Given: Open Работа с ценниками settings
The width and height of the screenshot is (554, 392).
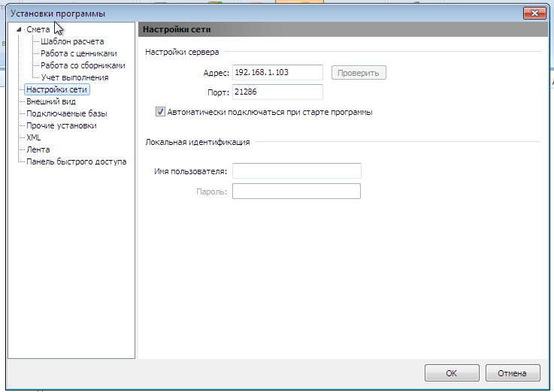Looking at the screenshot, I should (x=79, y=53).
